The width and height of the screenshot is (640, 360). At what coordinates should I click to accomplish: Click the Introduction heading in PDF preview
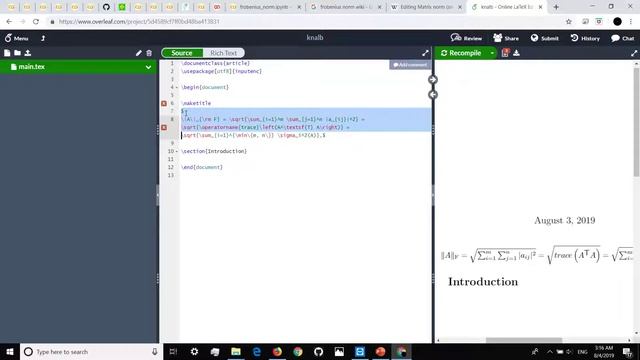point(483,282)
